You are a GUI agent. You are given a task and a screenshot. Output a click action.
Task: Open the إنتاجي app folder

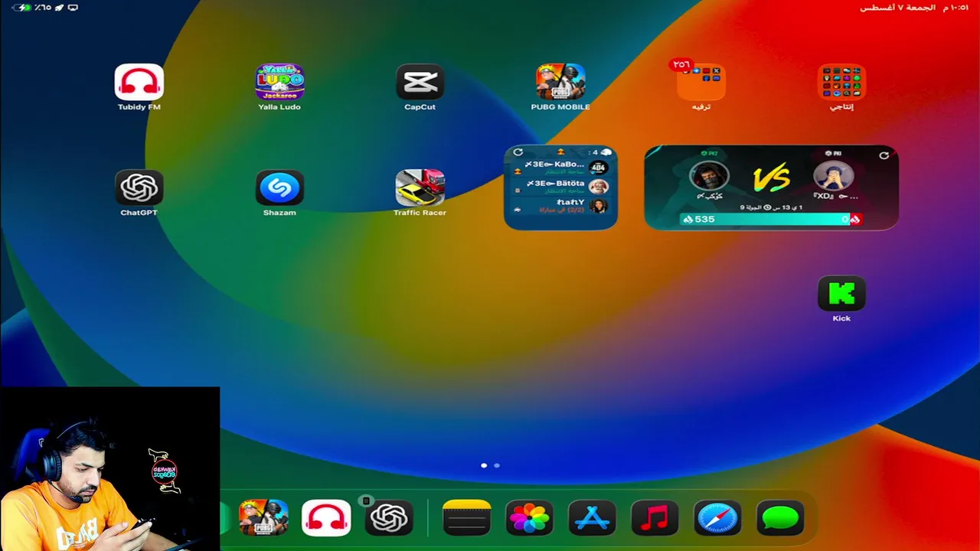[x=841, y=82]
